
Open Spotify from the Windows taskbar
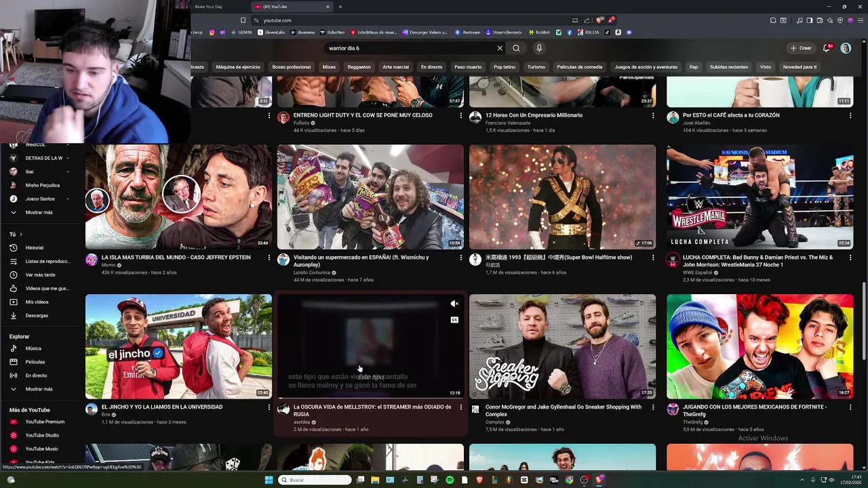coord(450,480)
